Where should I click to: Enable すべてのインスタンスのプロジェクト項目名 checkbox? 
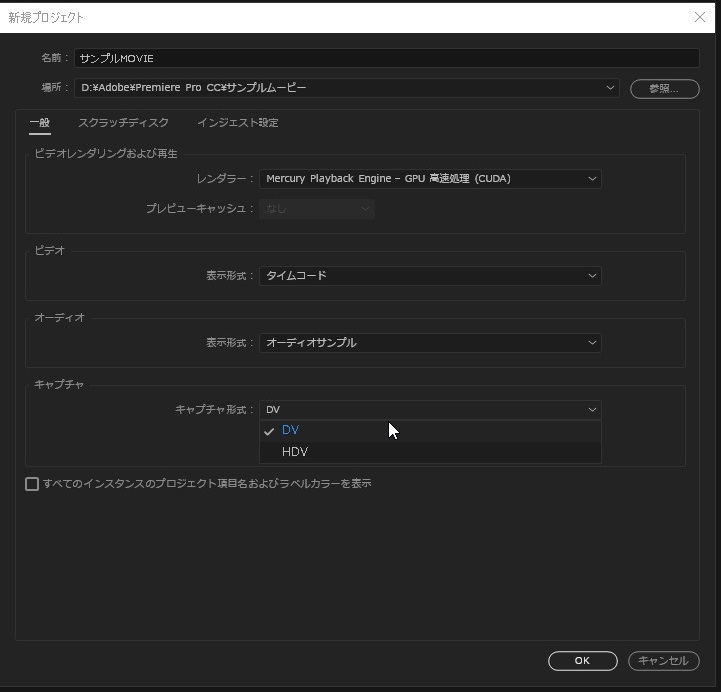32,484
